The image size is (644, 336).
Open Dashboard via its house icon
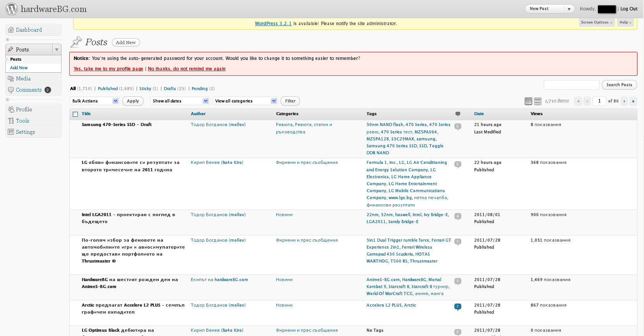pos(11,30)
